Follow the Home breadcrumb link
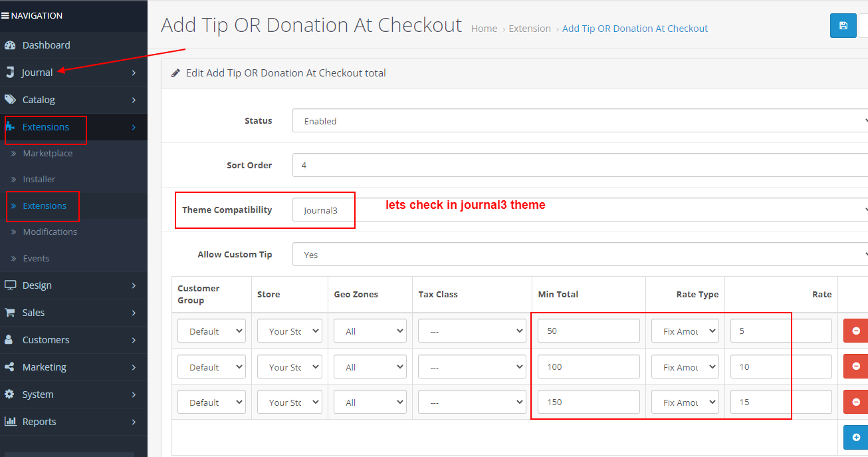 tap(484, 28)
